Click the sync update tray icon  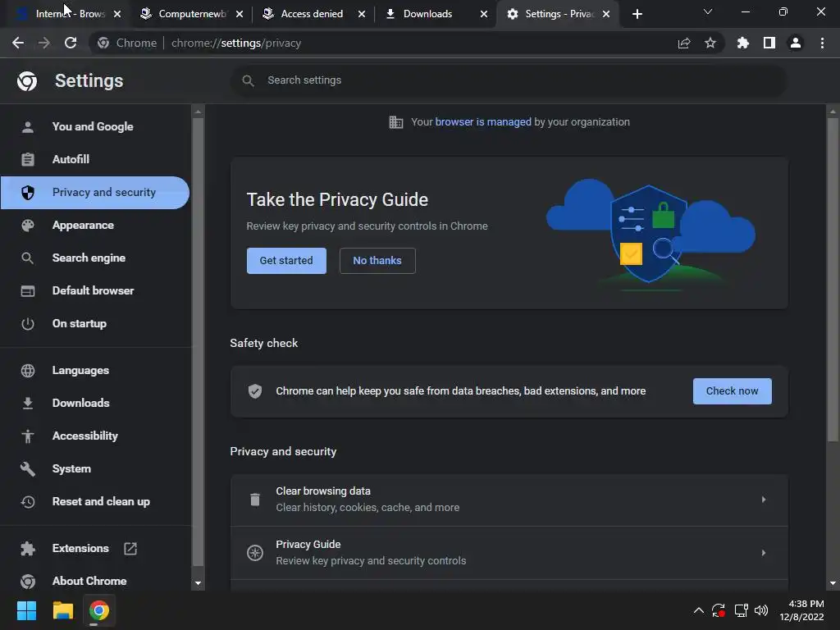click(x=718, y=610)
